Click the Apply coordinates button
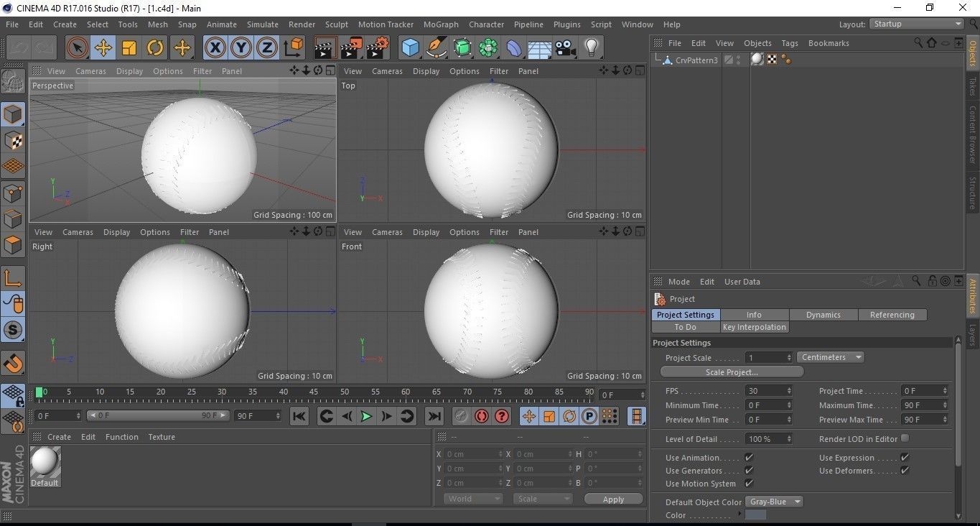 pos(613,499)
